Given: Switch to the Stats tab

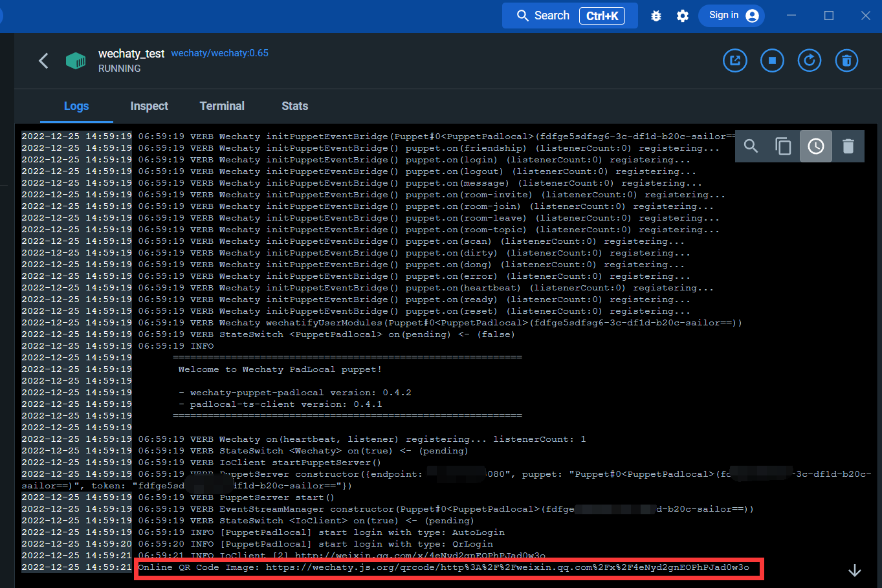Looking at the screenshot, I should [x=294, y=106].
